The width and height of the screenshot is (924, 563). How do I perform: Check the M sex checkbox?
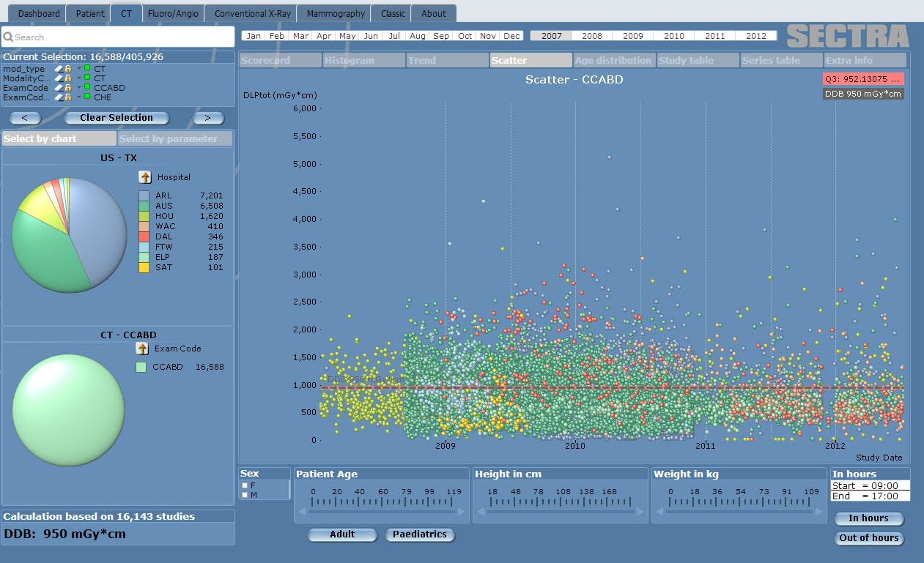[245, 496]
